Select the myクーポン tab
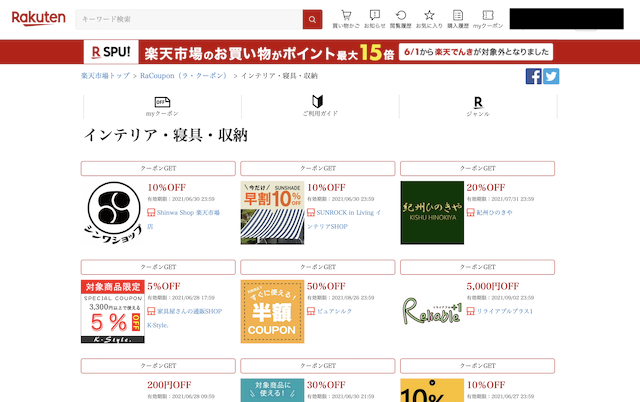 pyautogui.click(x=162, y=107)
